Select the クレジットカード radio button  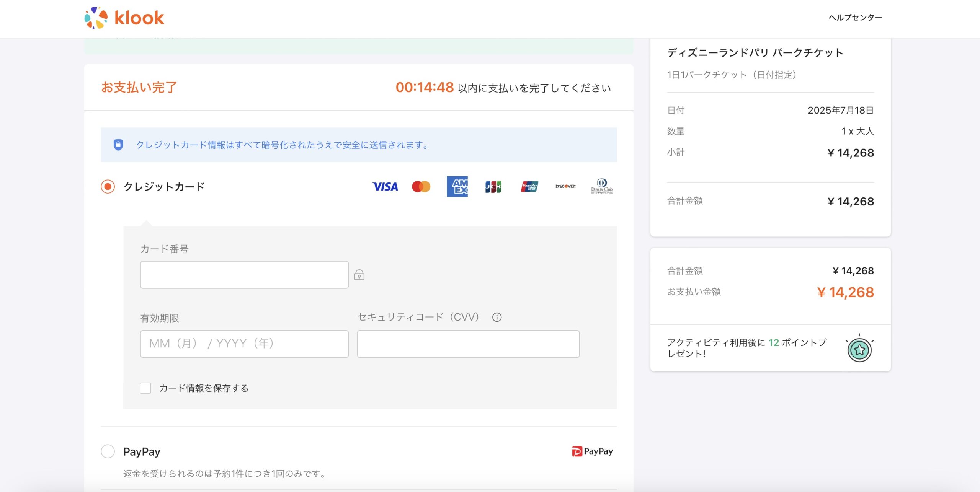click(x=108, y=187)
